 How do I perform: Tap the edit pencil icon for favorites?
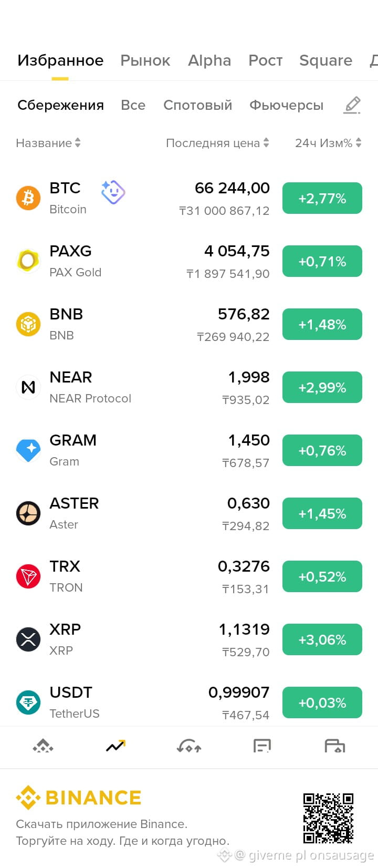coord(352,105)
